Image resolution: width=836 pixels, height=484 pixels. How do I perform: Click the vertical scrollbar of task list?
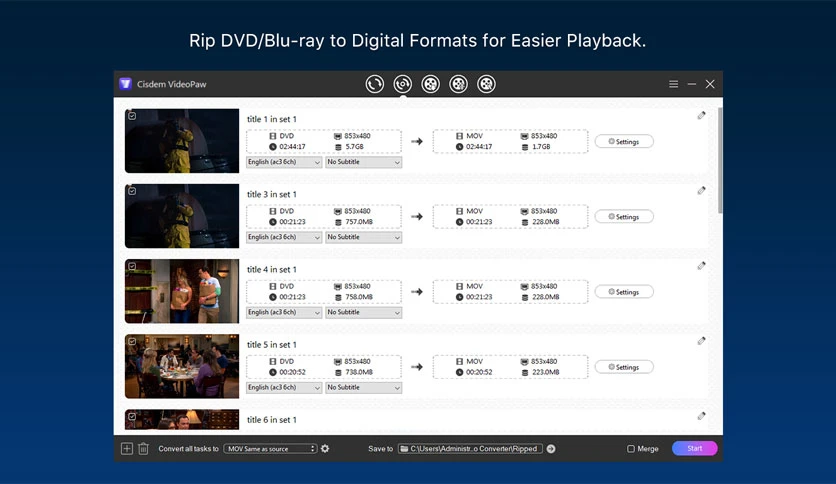[x=720, y=160]
